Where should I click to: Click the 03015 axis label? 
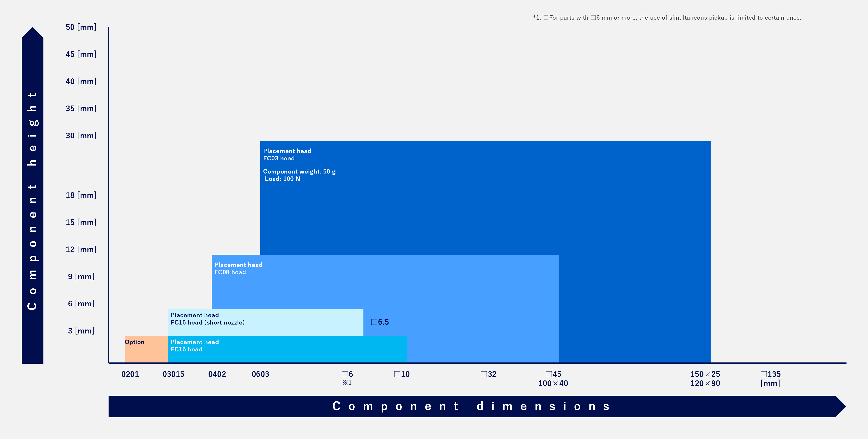point(173,374)
